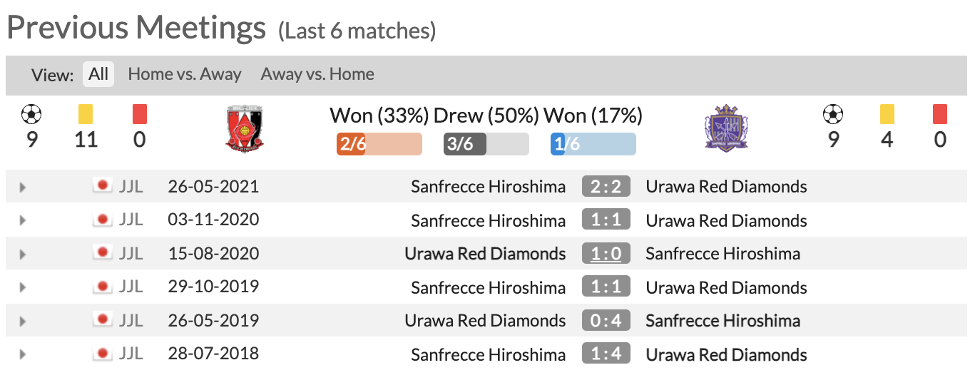Expand the 26-05-2021 match row
The image size is (980, 375).
coord(23,187)
